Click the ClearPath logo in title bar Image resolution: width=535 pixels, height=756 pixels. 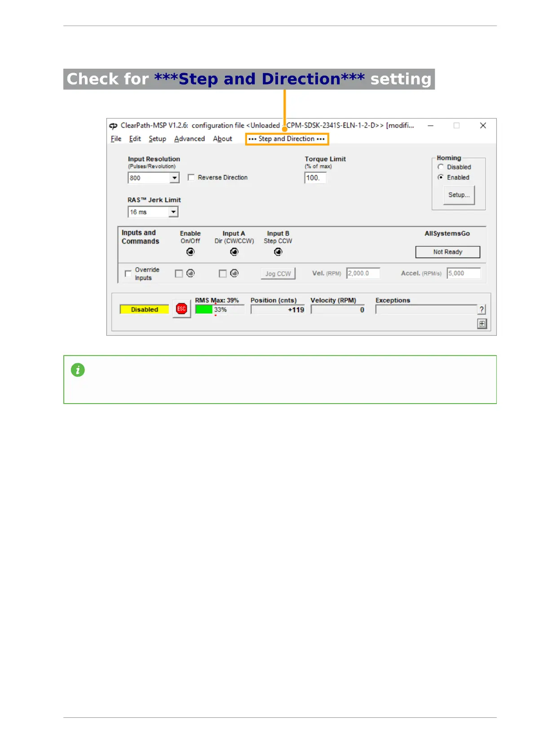[113, 126]
